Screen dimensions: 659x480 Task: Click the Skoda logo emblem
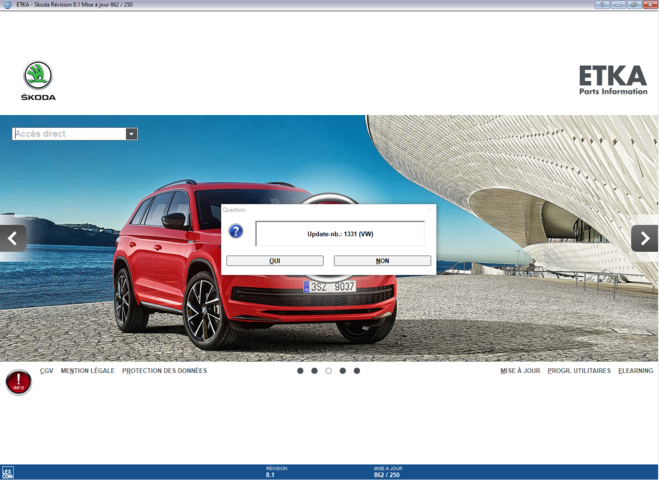coord(38,75)
